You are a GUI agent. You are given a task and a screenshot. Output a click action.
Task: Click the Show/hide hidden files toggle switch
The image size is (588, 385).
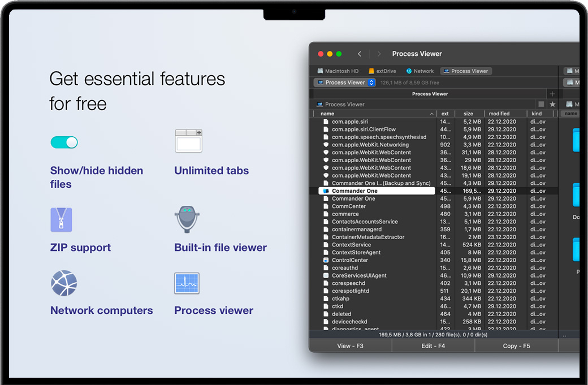point(64,142)
